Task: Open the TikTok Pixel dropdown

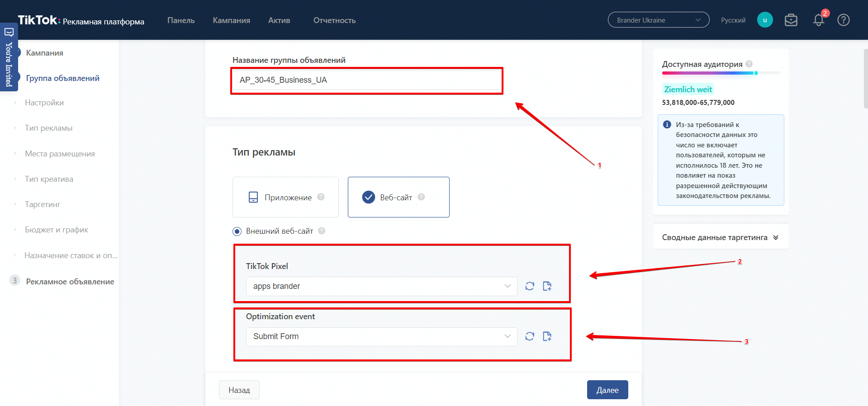Action: 381,286
